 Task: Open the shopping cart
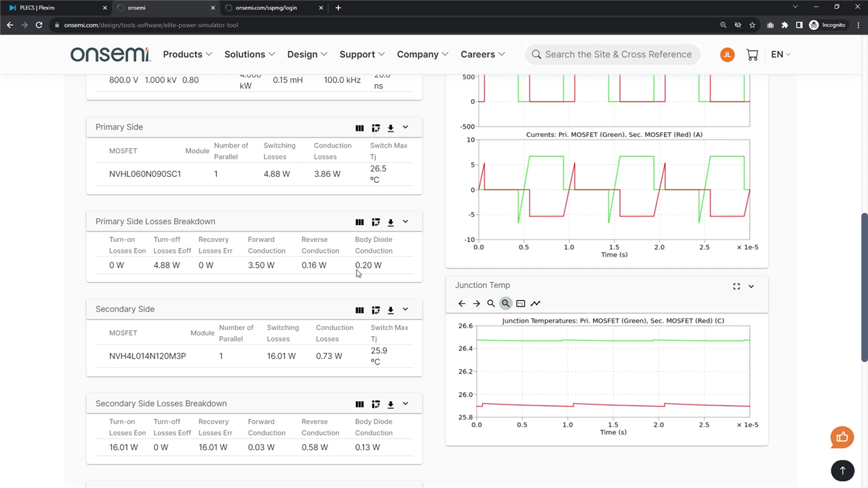[752, 54]
